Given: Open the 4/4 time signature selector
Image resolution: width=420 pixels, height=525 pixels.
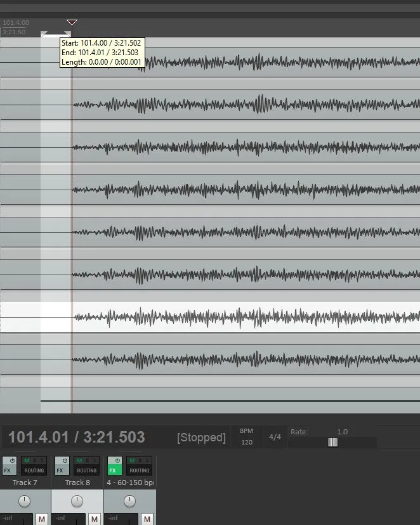Looking at the screenshot, I should coord(275,437).
